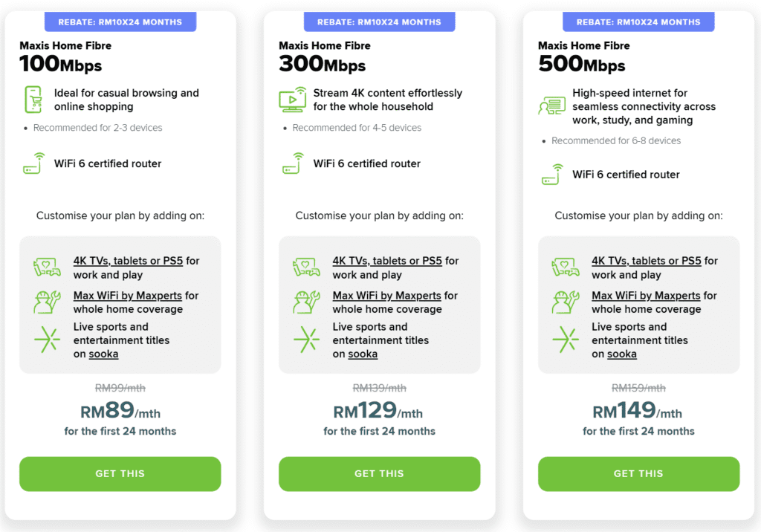Click GET THIS on the 300Mbps plan

click(379, 473)
